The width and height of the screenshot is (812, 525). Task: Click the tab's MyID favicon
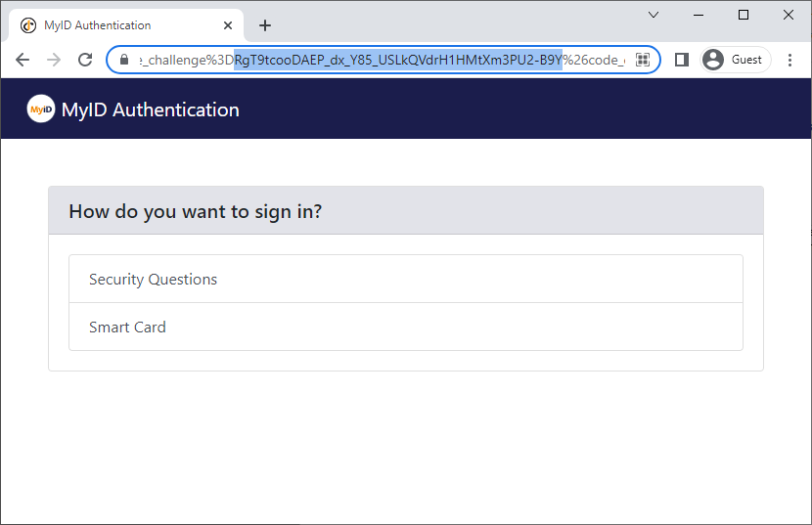(x=28, y=25)
